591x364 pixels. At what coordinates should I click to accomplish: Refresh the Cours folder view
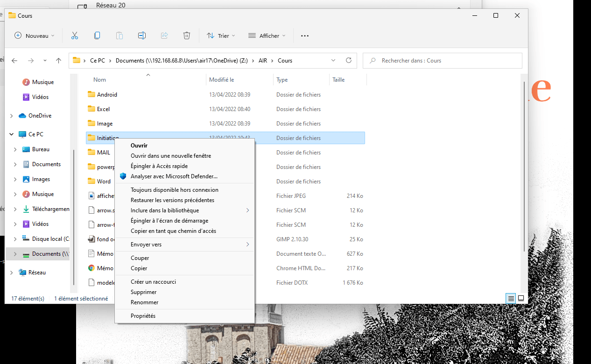click(x=349, y=60)
